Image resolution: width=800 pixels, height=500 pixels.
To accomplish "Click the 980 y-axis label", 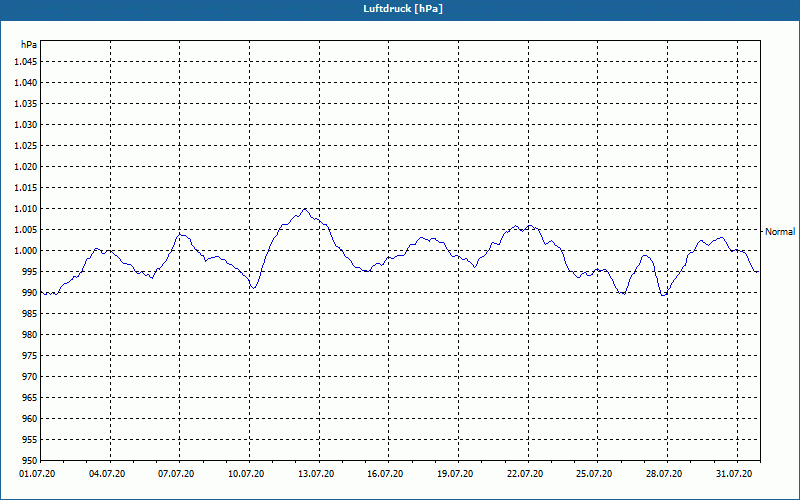I will 30,335.
